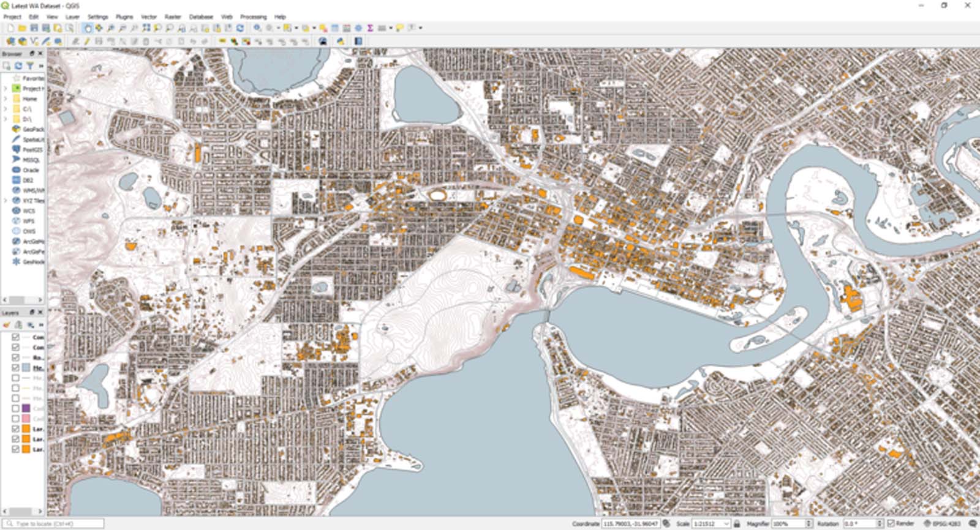
Task: Open the Vector menu
Action: pyautogui.click(x=149, y=17)
